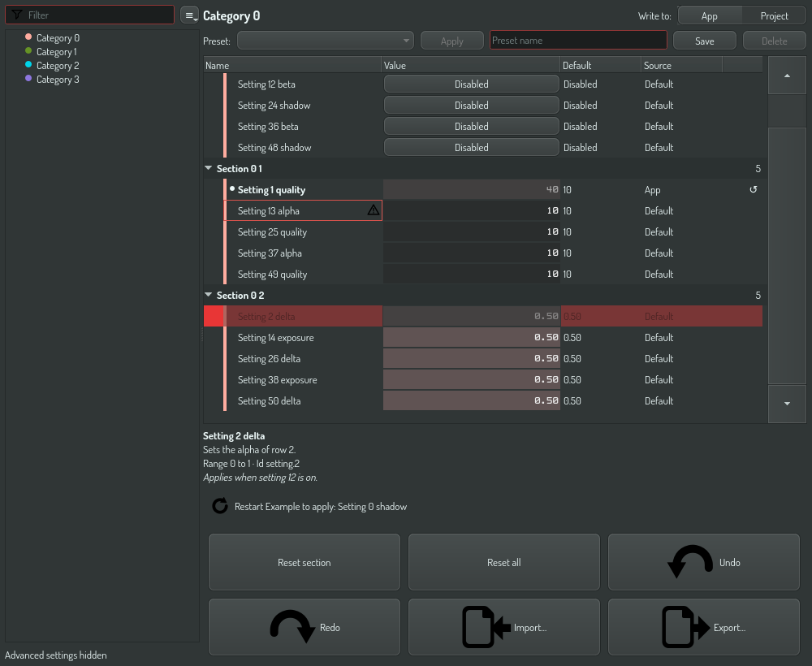This screenshot has height=666, width=812.
Task: Collapse Section 0 2
Action: [208, 295]
